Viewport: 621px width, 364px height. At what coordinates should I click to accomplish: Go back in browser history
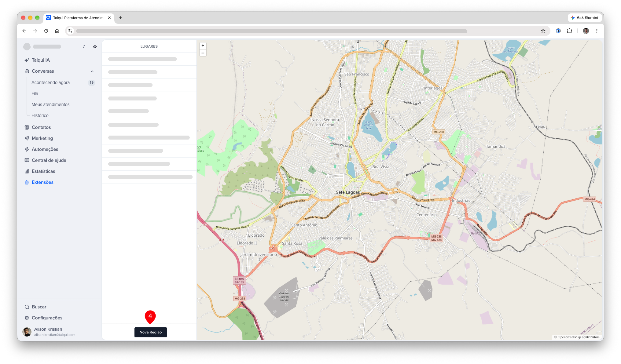coord(24,31)
